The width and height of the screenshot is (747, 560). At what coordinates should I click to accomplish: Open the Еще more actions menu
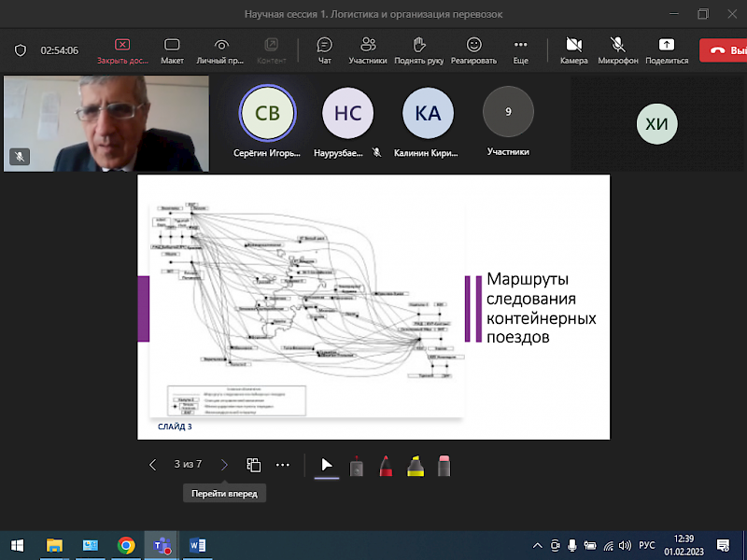tap(520, 49)
